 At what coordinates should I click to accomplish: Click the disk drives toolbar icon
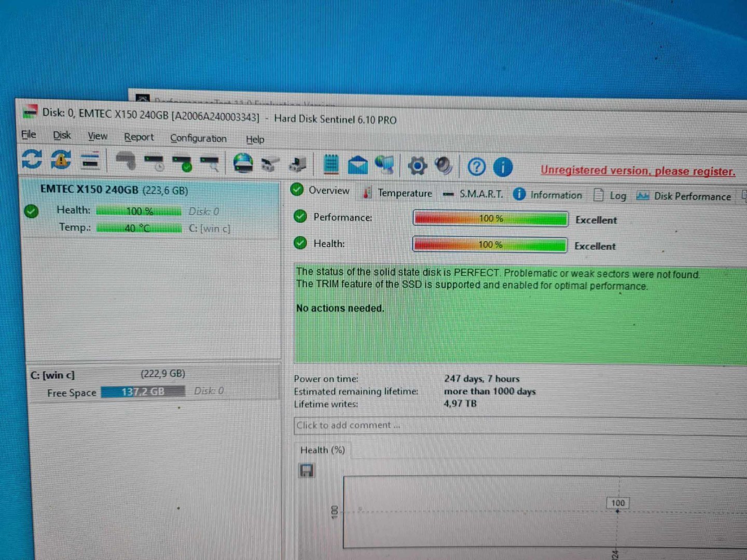click(270, 164)
